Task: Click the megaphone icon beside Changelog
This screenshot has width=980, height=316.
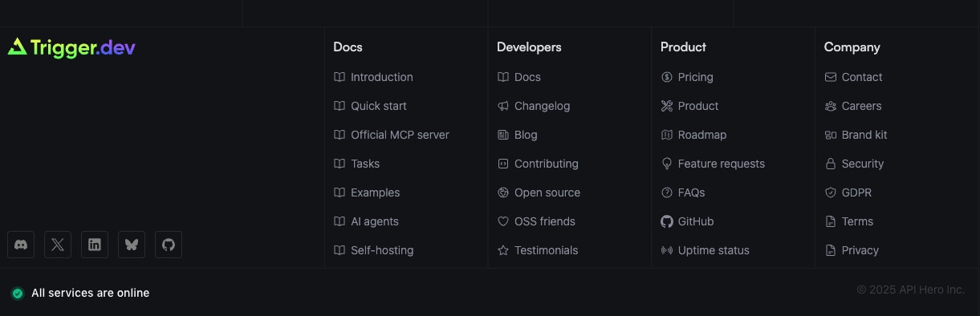Action: pos(503,106)
